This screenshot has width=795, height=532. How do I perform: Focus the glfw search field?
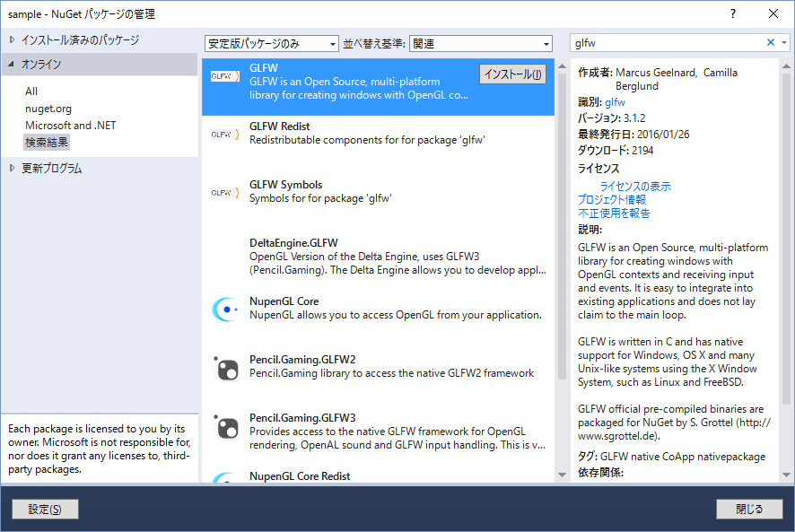(668, 43)
